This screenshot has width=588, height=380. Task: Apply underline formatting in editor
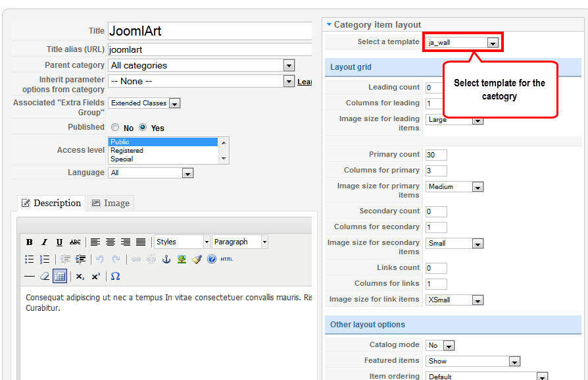click(59, 242)
